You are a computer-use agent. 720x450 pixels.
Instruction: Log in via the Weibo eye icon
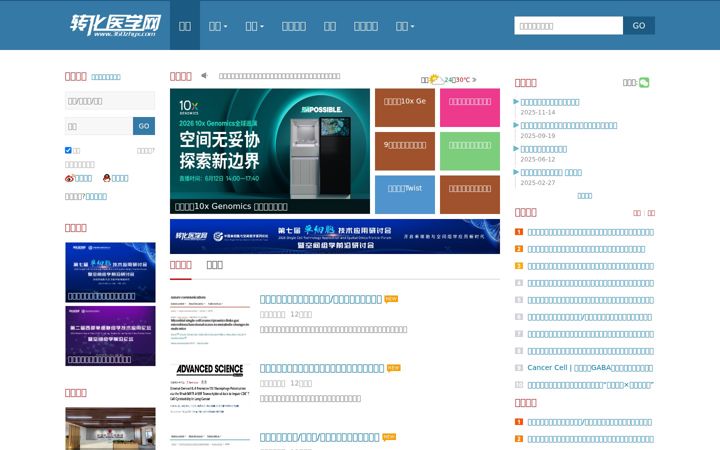pyautogui.click(x=69, y=178)
